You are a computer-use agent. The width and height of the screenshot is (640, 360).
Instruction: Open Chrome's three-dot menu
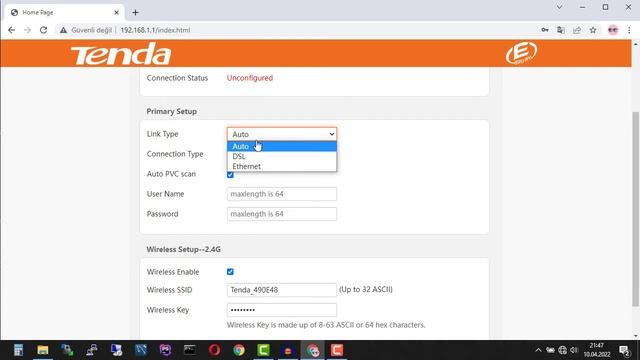pyautogui.click(x=629, y=30)
